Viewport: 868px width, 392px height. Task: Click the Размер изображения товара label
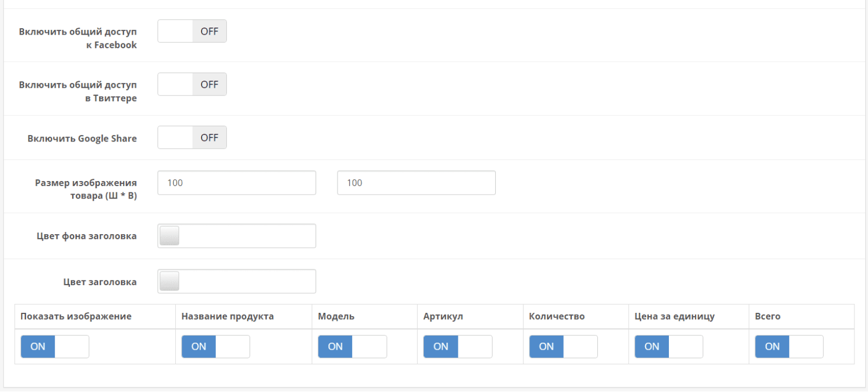[86, 189]
